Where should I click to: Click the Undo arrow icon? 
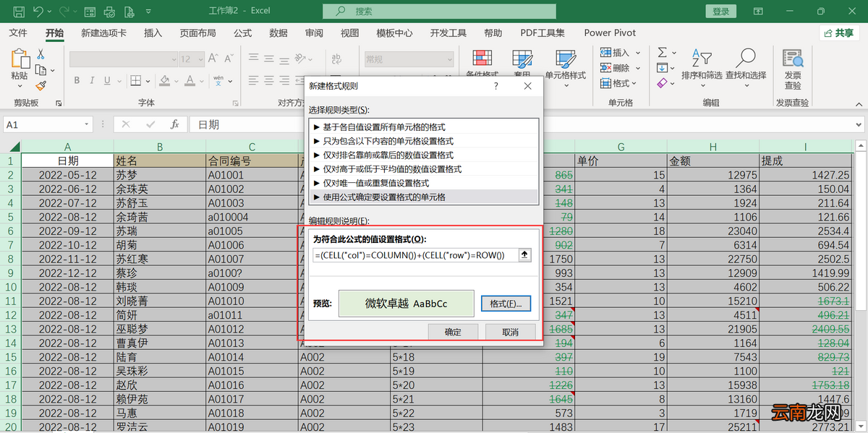pos(38,12)
